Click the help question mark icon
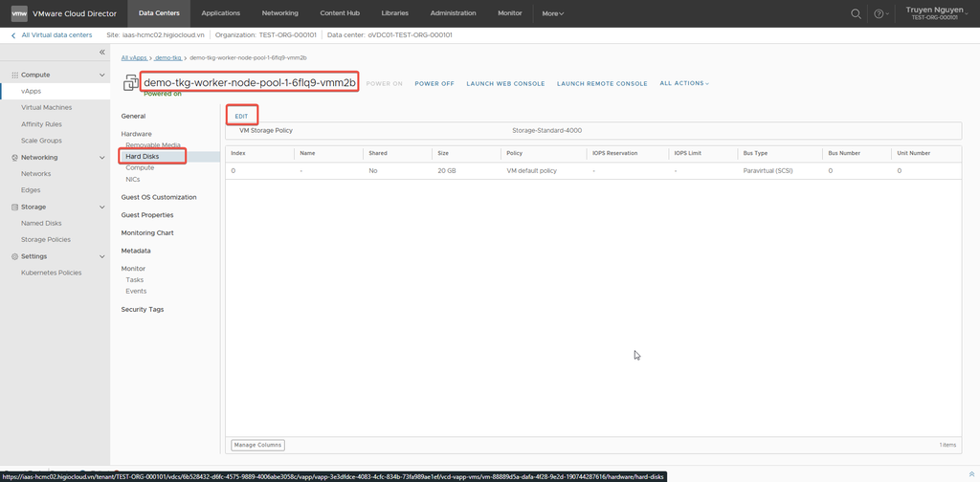The image size is (980, 482). coord(879,13)
